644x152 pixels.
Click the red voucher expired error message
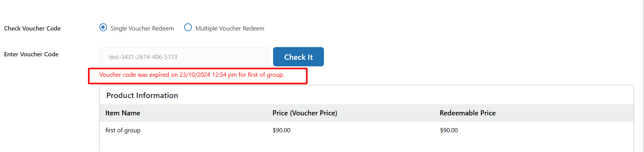[x=192, y=75]
